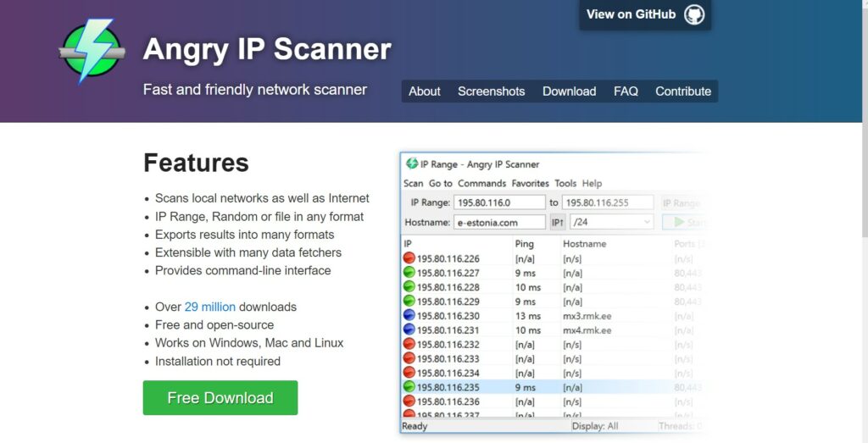Image resolution: width=868 pixels, height=443 pixels.
Task: Click red status icon for 195.80.116.233
Action: (409, 359)
